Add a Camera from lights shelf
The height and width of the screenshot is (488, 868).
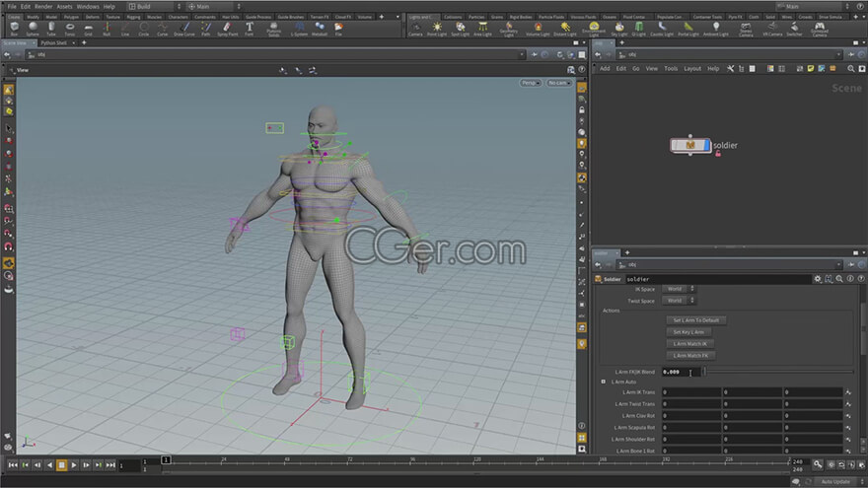[415, 29]
